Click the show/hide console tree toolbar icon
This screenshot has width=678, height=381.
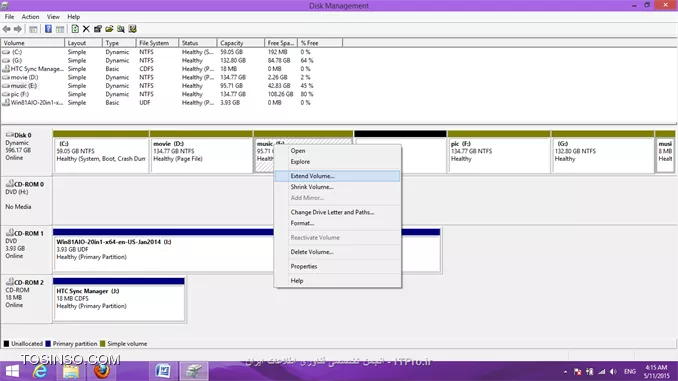click(x=33, y=29)
